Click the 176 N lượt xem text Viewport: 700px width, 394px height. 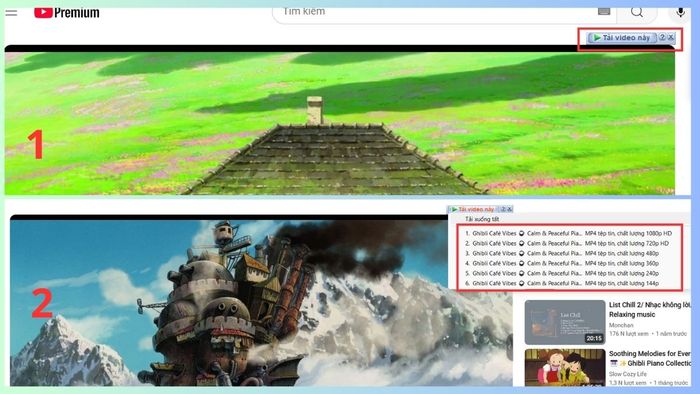point(629,334)
